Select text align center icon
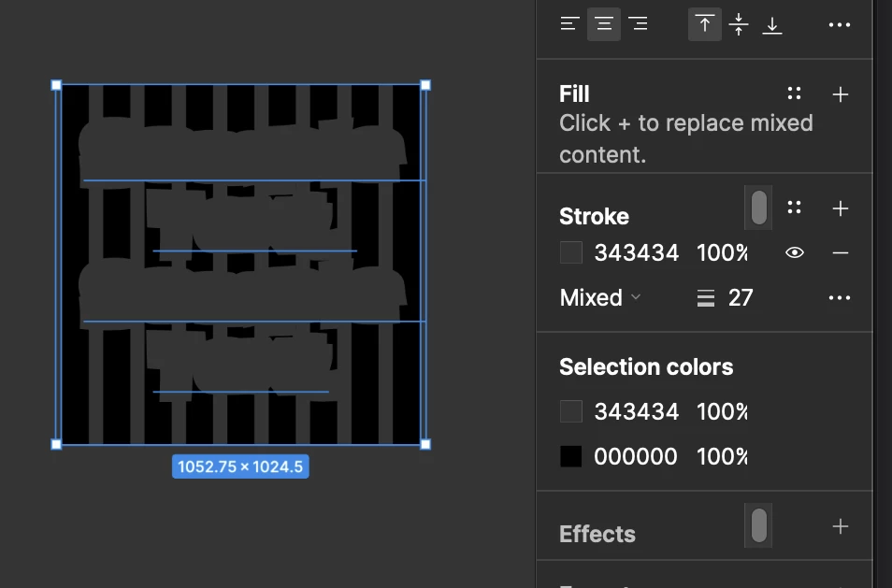The height and width of the screenshot is (588, 892). 604,24
